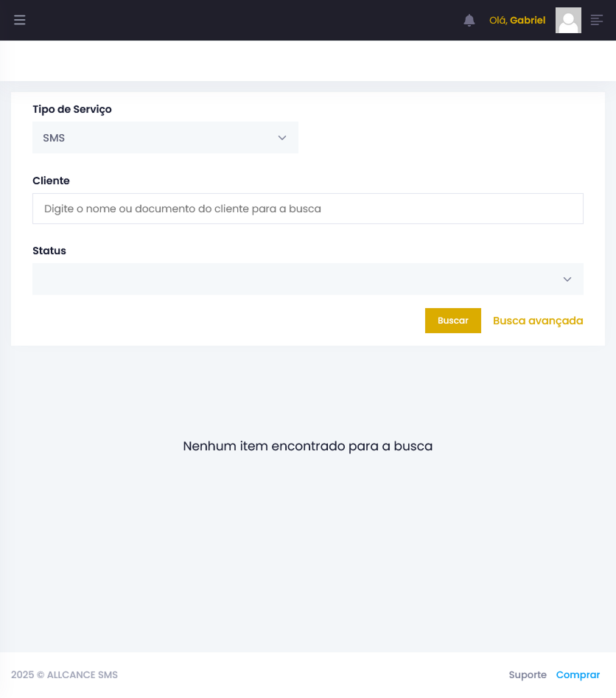
Task: Click the Olá, Gabriel greeting
Action: tap(517, 21)
